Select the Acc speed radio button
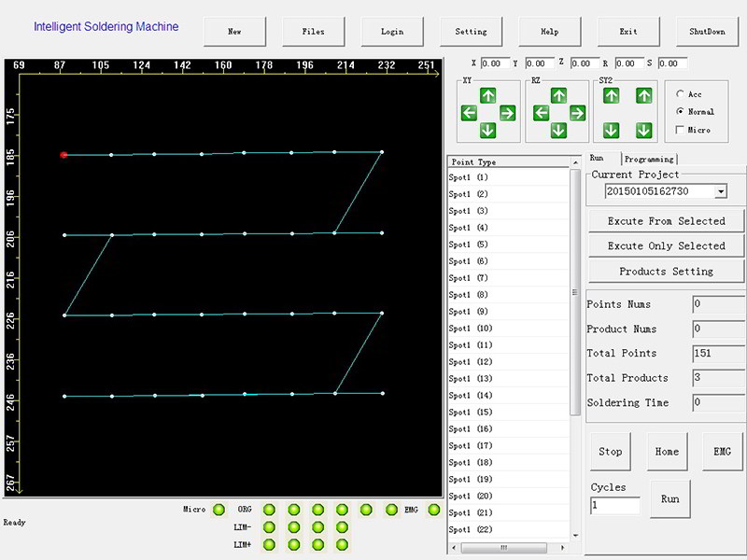This screenshot has width=747, height=560. (681, 94)
